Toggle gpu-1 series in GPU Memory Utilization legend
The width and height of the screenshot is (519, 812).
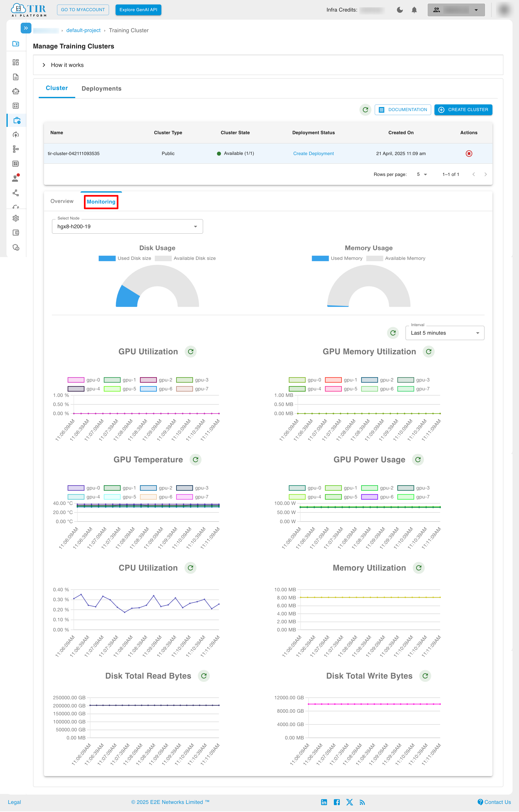click(x=341, y=380)
